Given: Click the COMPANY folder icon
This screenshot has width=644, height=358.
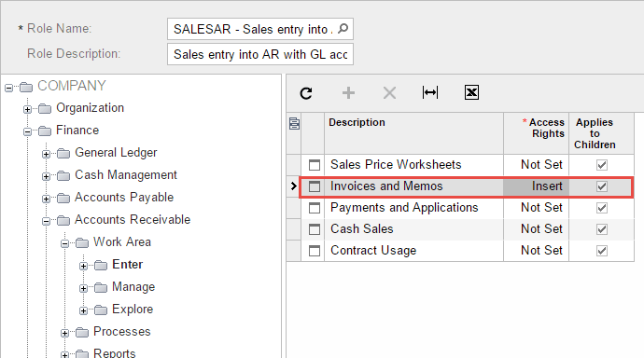Looking at the screenshot, I should [26, 87].
